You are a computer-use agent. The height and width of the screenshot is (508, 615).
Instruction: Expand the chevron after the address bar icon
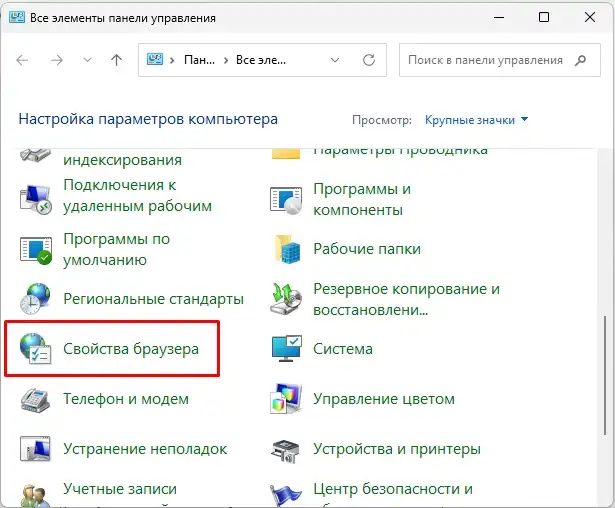point(172,60)
